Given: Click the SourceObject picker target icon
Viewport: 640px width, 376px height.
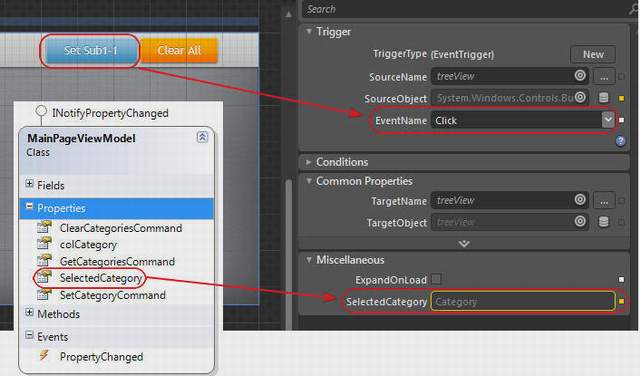Looking at the screenshot, I should (x=580, y=97).
